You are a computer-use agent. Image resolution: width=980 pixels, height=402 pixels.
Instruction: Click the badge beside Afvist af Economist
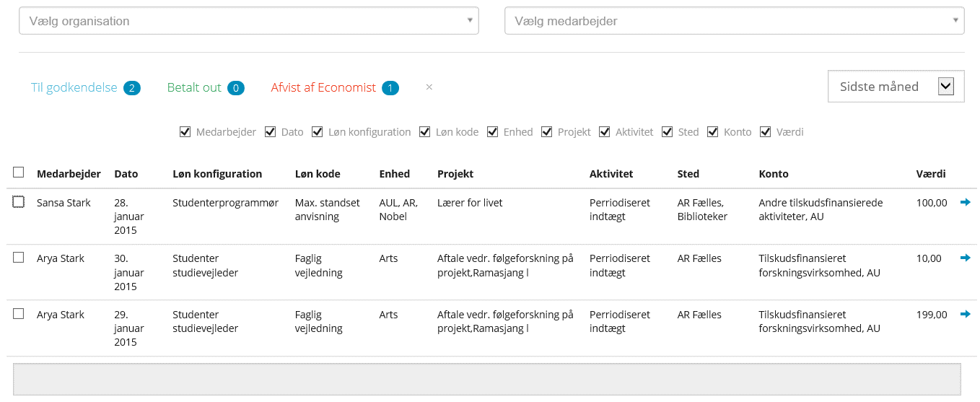(x=390, y=88)
